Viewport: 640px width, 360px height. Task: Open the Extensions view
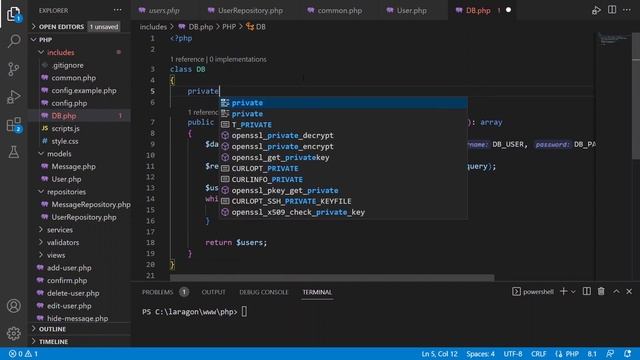click(13, 125)
